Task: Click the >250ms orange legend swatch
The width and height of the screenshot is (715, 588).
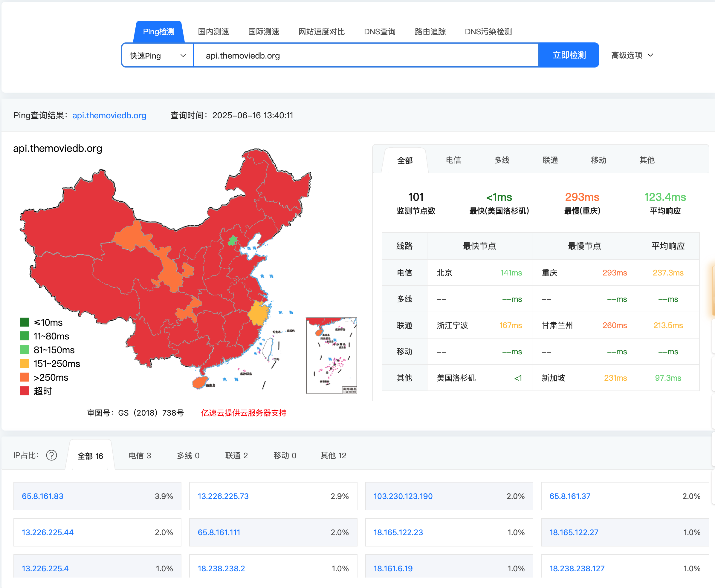Action: [x=25, y=377]
